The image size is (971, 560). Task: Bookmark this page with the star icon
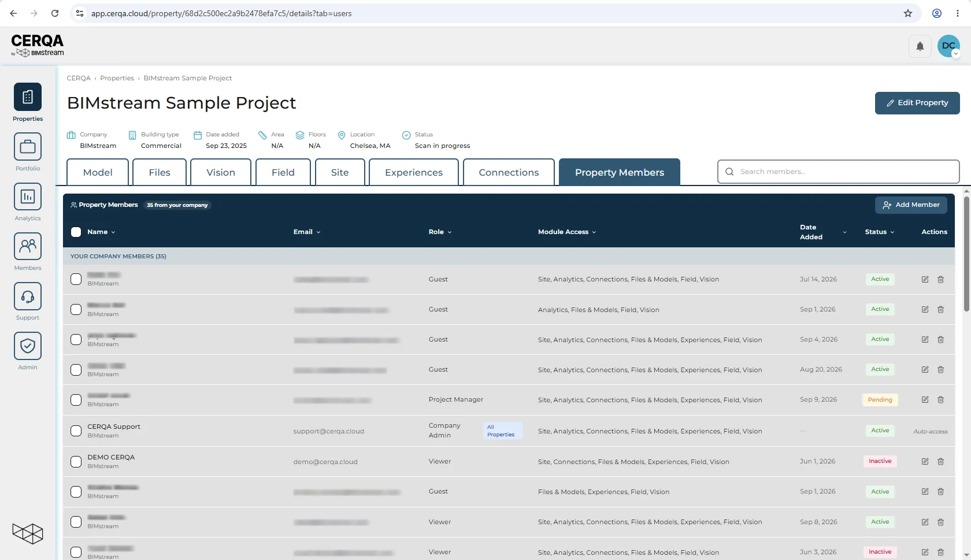coord(908,13)
